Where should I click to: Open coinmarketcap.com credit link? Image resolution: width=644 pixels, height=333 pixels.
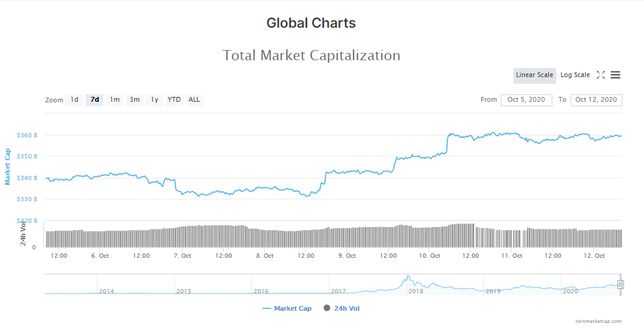598,322
